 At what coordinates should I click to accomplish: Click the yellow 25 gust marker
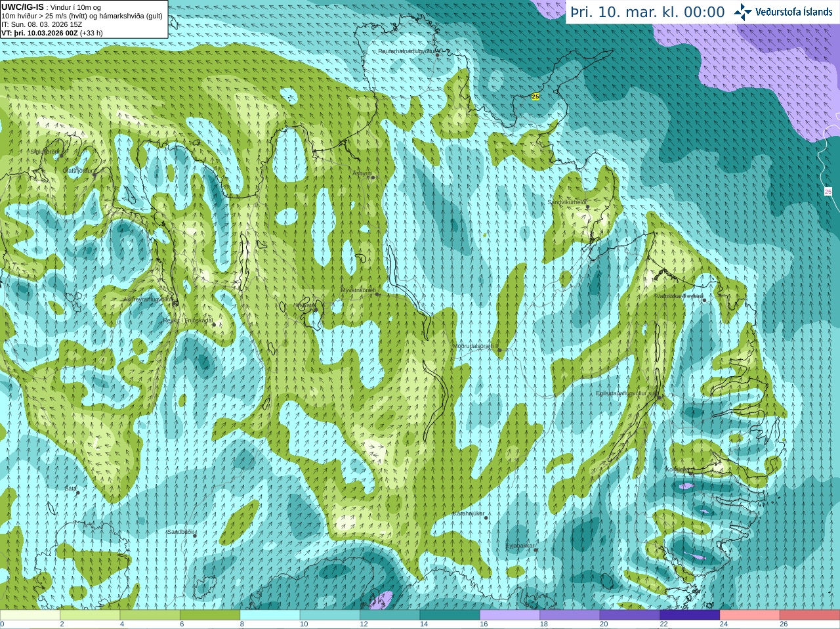pyautogui.click(x=535, y=97)
